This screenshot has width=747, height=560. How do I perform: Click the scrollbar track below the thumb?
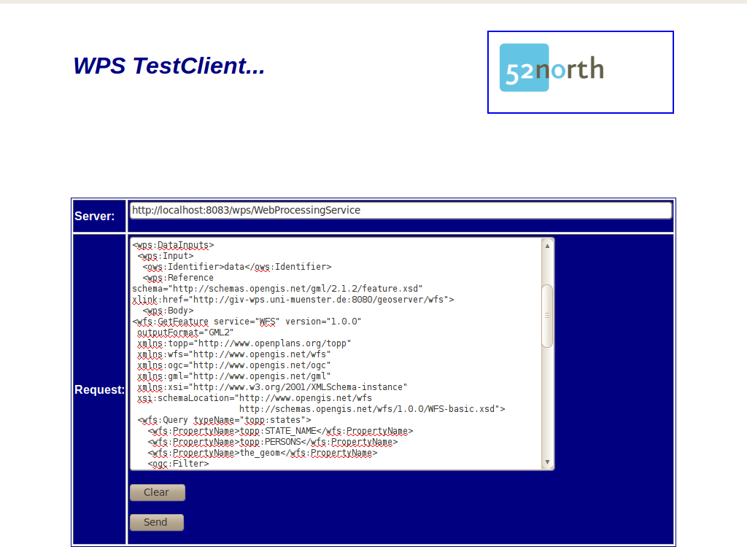(547, 401)
